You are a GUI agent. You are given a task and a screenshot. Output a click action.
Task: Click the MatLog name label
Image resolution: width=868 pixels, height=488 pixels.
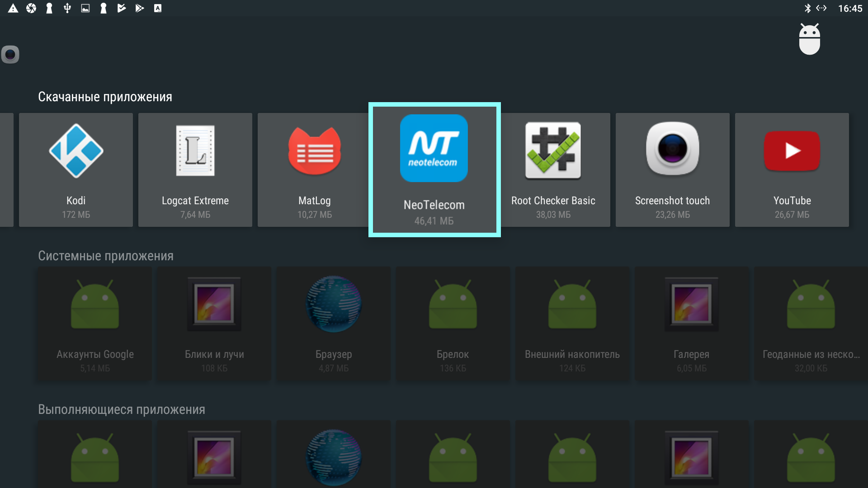pyautogui.click(x=315, y=201)
